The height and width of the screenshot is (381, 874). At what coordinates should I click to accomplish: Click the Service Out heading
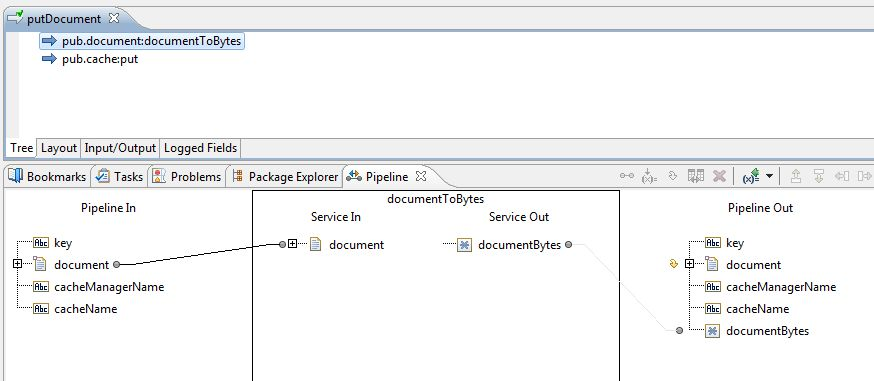pos(519,217)
